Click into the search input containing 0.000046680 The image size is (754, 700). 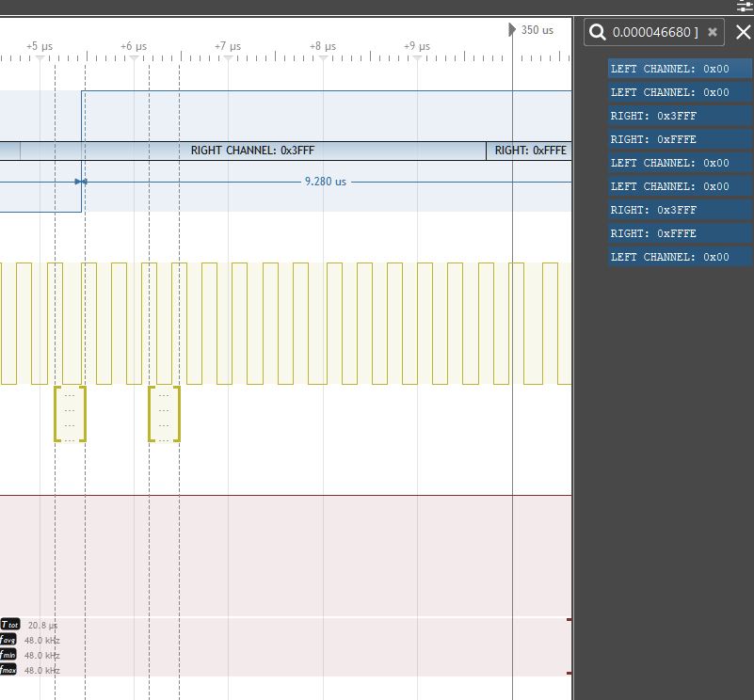(655, 32)
